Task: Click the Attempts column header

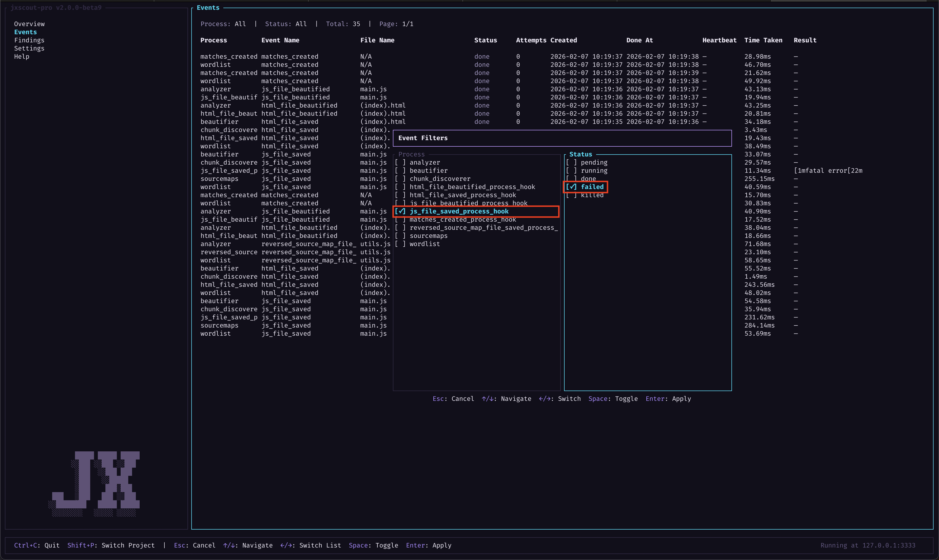Action: point(531,40)
